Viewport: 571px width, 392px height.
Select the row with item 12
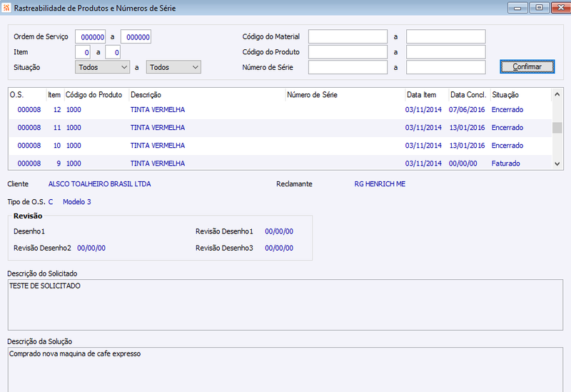pos(280,110)
